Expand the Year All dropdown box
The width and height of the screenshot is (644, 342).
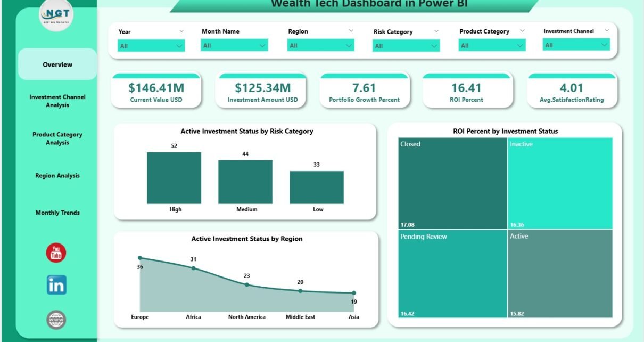tap(152, 46)
